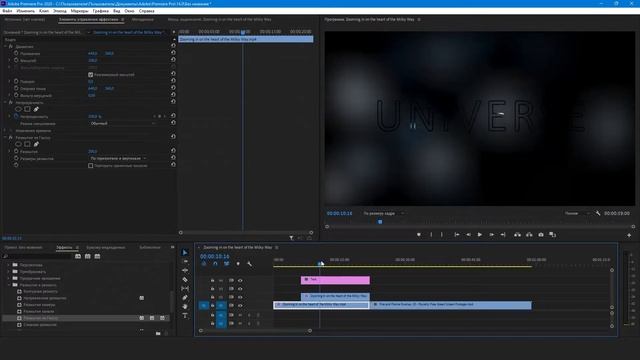Open Comparison View in Program monitor
Viewport: 640px width, 360px height.
553,235
